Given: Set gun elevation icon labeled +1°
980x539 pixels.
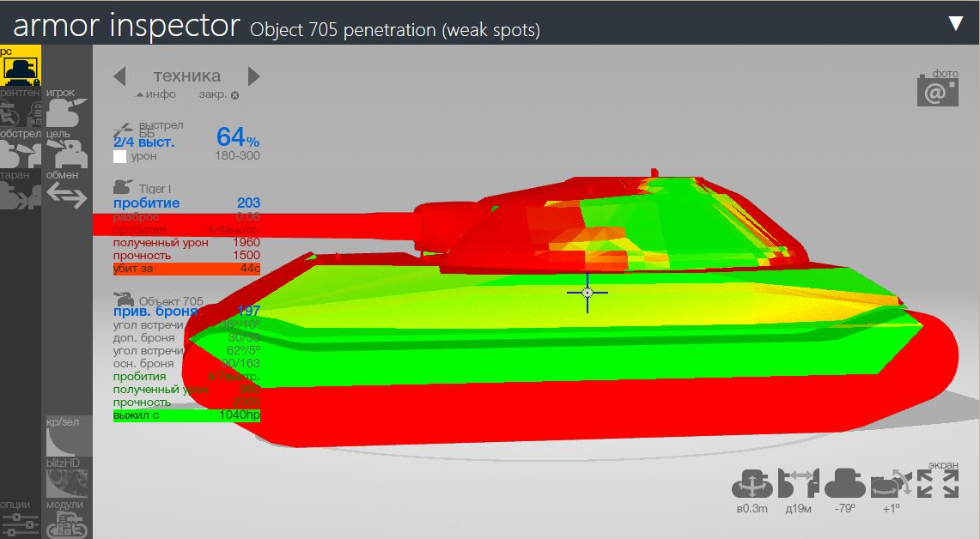Looking at the screenshot, I should click(x=892, y=485).
